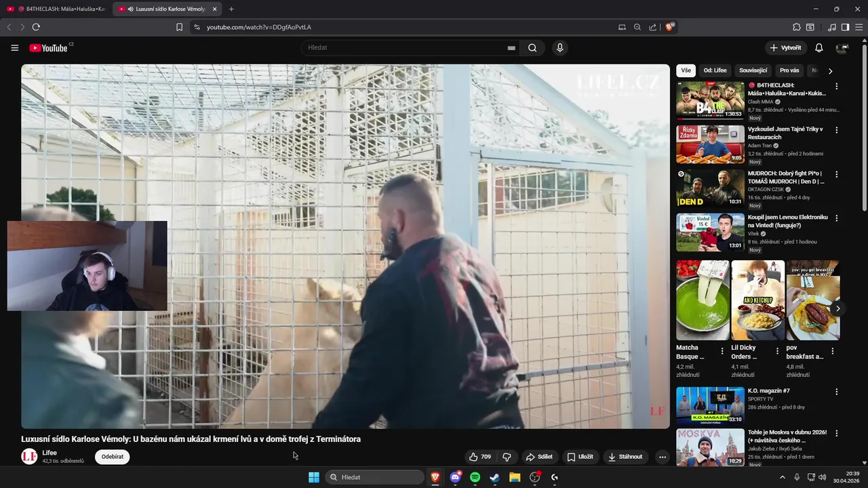Select the 'Související' filter chip

753,70
